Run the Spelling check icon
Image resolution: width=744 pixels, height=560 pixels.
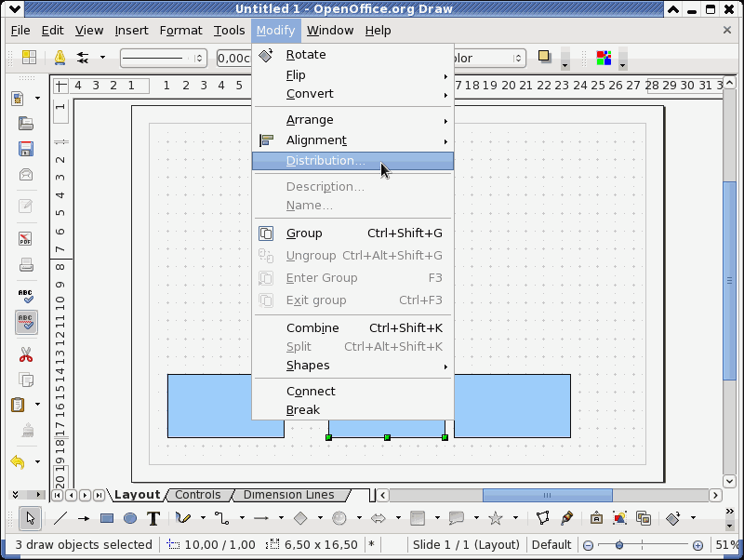(26, 296)
